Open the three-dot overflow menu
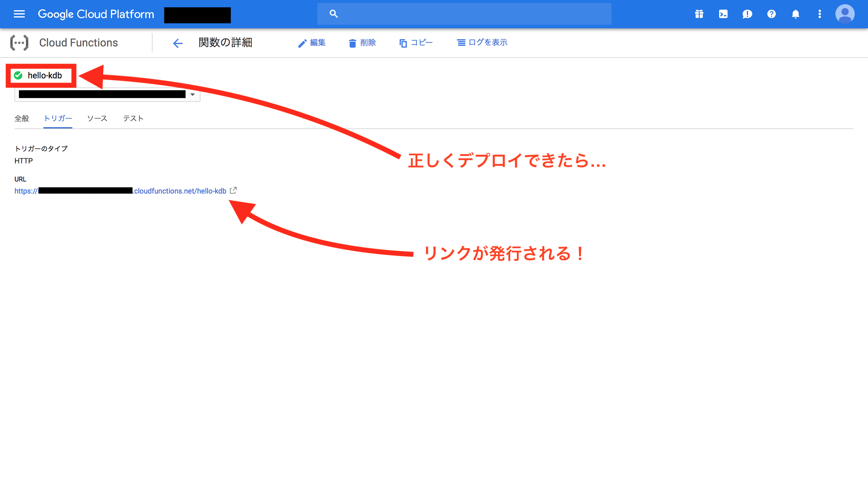Viewport: 868px width, 489px height. 820,14
